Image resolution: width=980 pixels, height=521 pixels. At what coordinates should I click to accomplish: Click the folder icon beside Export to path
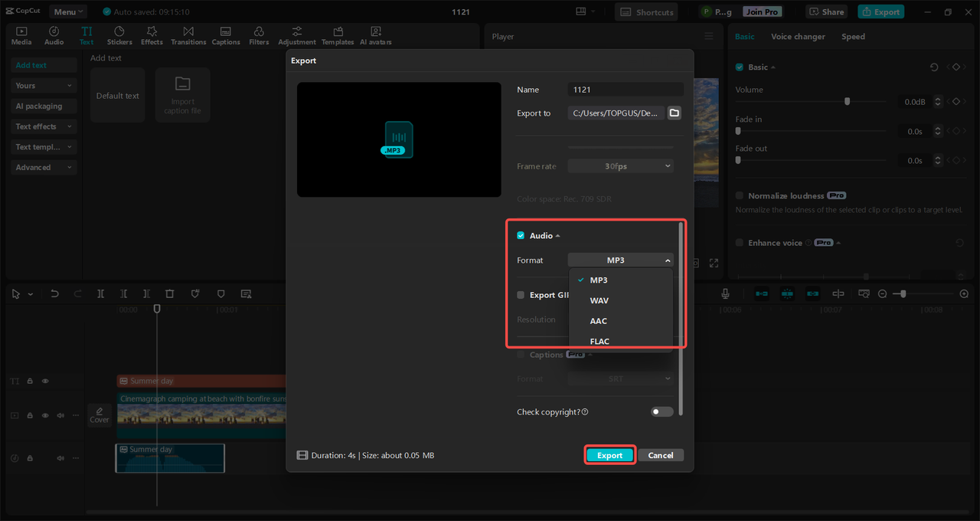[x=674, y=113]
